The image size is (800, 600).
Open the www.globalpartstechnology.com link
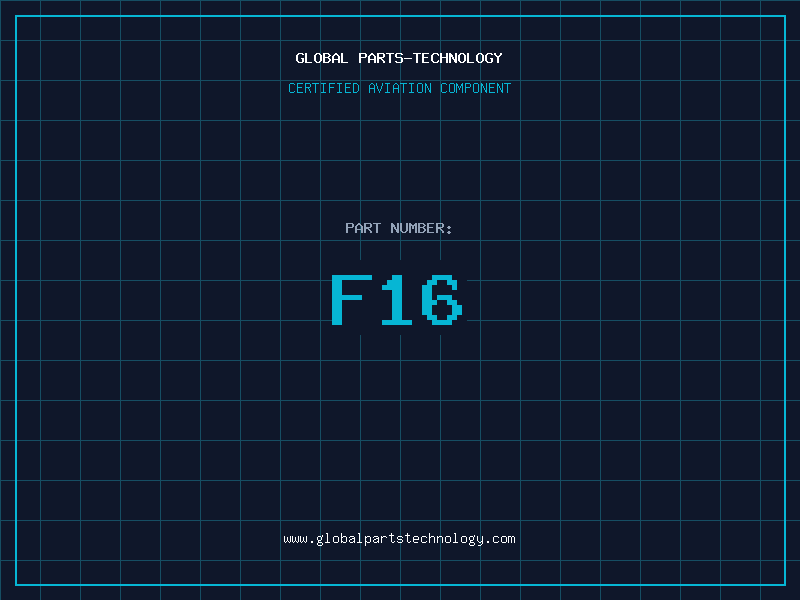point(399,539)
